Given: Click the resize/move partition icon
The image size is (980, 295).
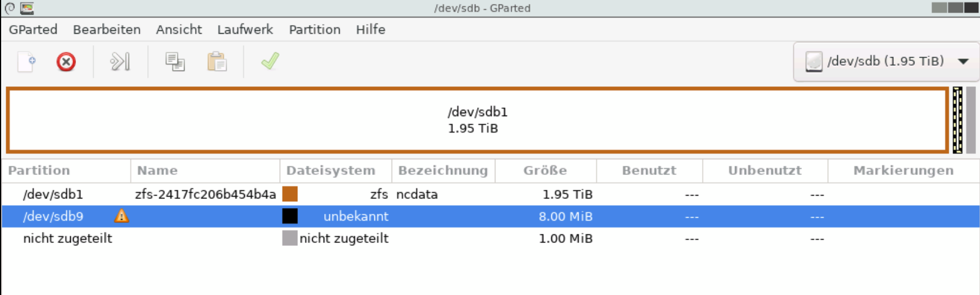Looking at the screenshot, I should coord(120,62).
